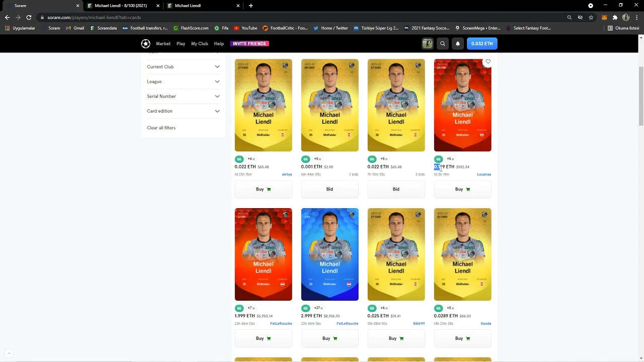Image resolution: width=644 pixels, height=362 pixels.
Task: Open seller profile airhya
Action: pyautogui.click(x=287, y=174)
